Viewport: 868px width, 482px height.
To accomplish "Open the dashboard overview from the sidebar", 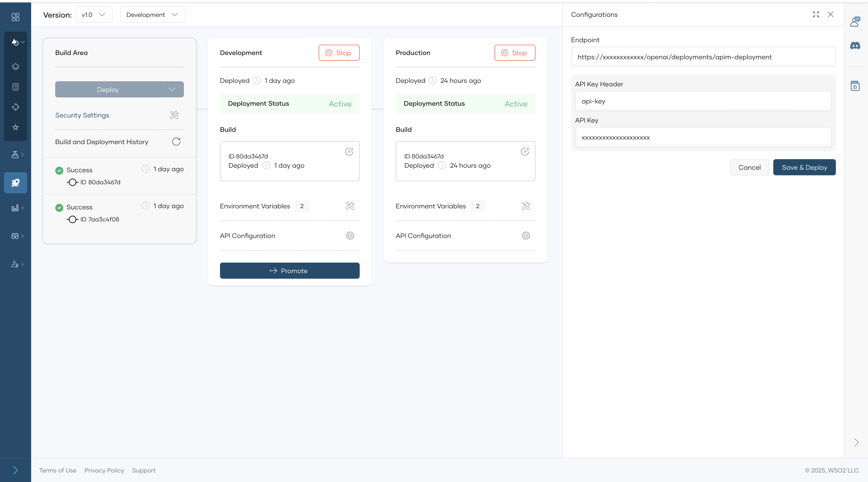I will tap(16, 17).
